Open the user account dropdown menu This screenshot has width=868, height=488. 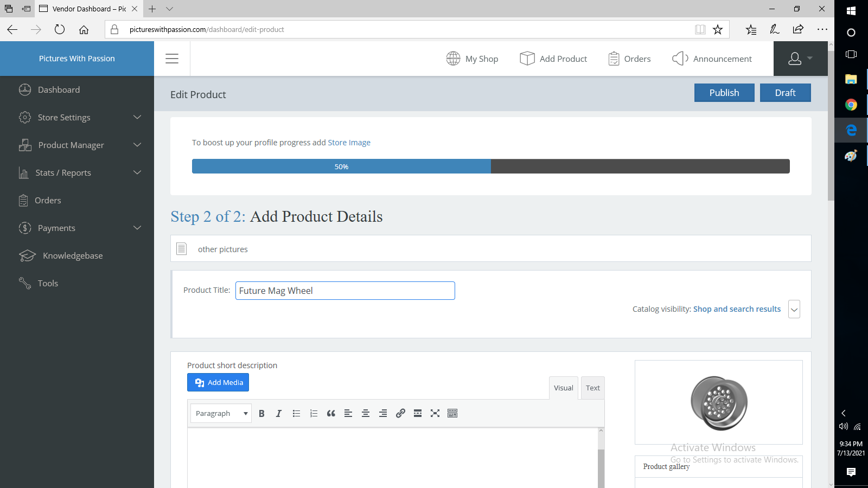point(801,59)
